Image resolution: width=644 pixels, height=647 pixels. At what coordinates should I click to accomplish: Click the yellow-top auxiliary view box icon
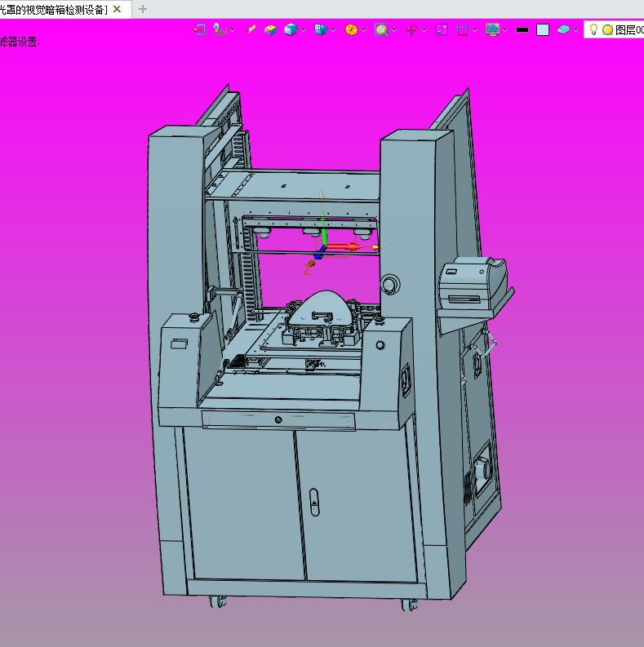click(270, 29)
